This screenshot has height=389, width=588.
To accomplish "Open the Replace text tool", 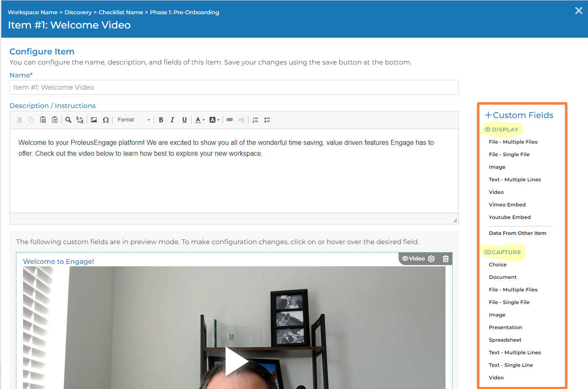I will [80, 120].
